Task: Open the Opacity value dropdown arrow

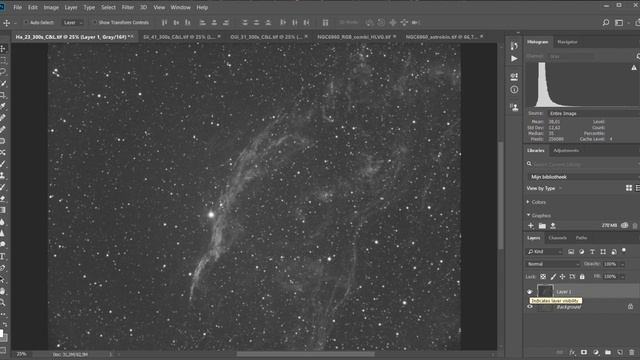Action: [622, 264]
